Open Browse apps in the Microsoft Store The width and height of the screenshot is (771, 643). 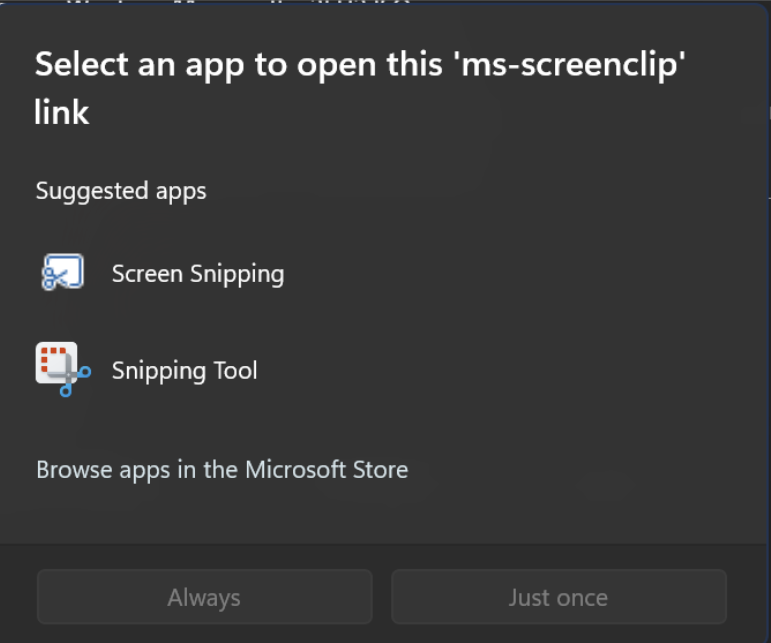[x=222, y=469]
